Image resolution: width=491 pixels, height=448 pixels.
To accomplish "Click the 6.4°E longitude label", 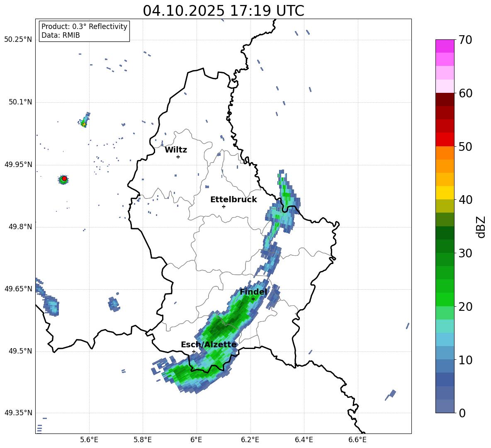I will click(304, 440).
